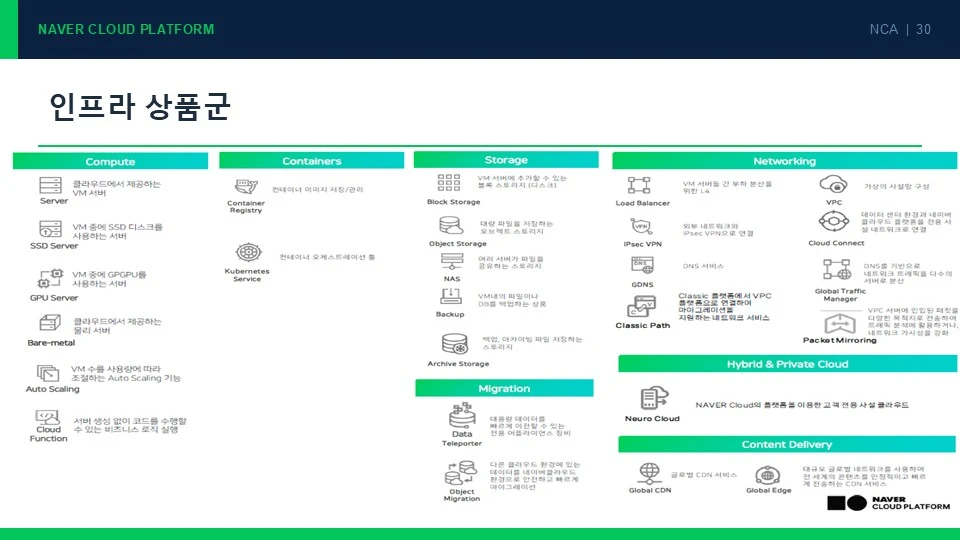Click the 'Cloud Connect' label text

point(836,243)
